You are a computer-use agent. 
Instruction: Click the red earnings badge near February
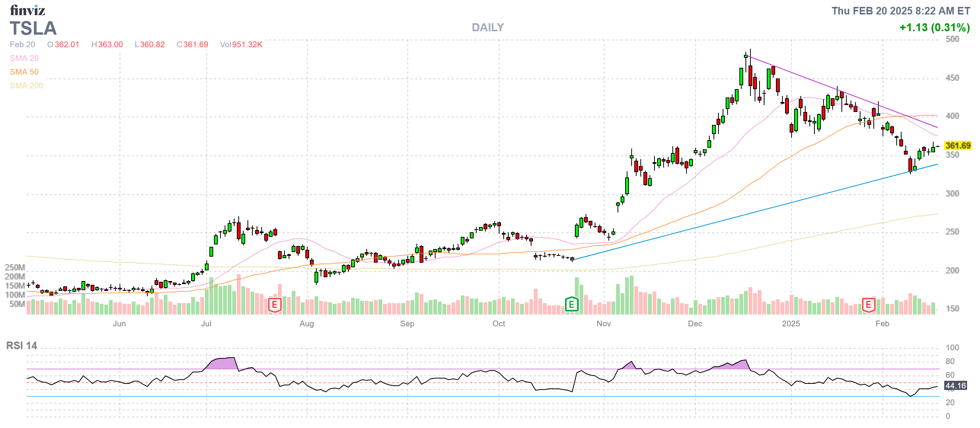pyautogui.click(x=870, y=305)
